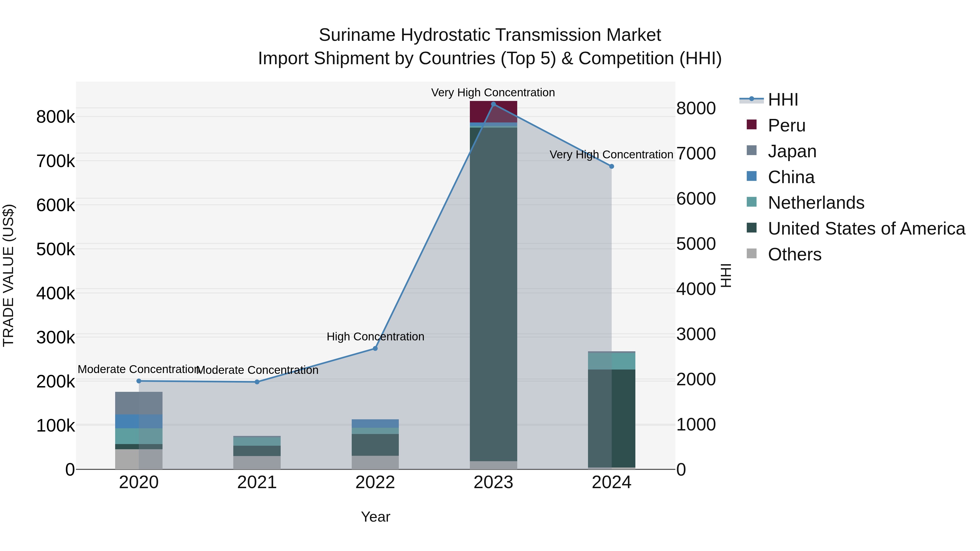Click 'Very High Concentration' label above 2023
Screen dimensions: 980x551
tap(493, 93)
